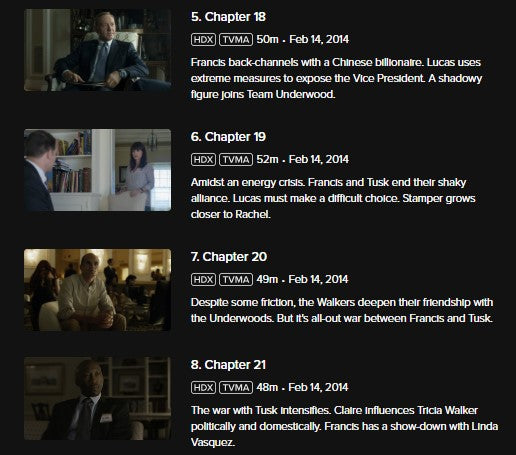Select the '7. Chapter 20' title
This screenshot has width=516, height=455.
pos(229,257)
